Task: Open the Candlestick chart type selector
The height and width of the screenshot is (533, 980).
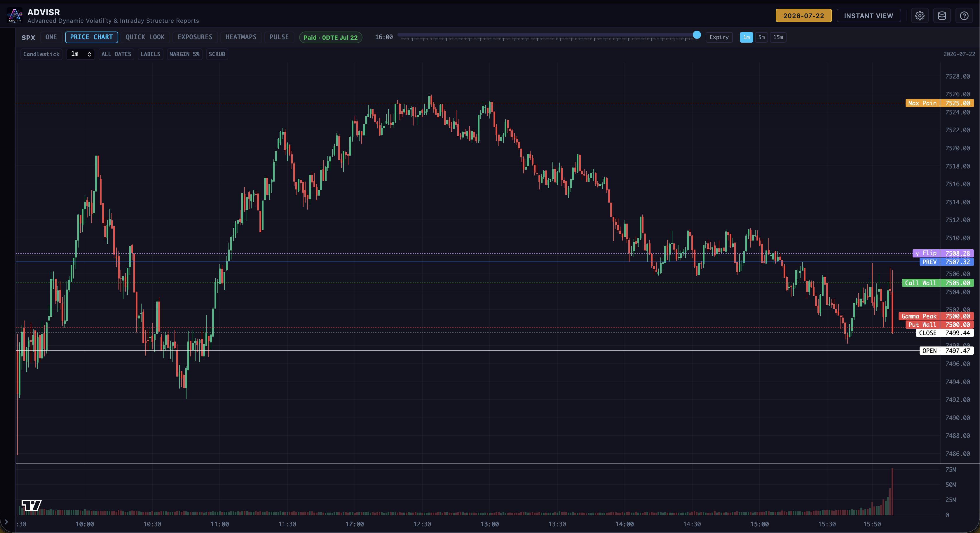Action: [x=41, y=54]
